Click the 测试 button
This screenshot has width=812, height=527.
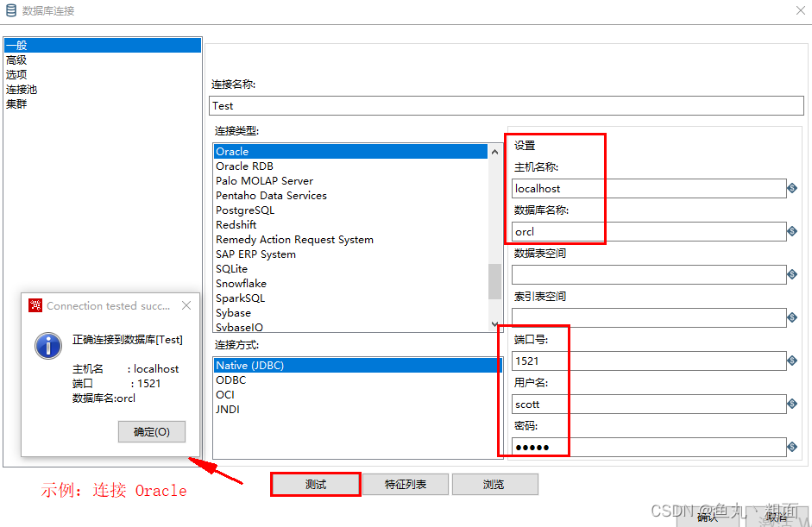pos(315,485)
